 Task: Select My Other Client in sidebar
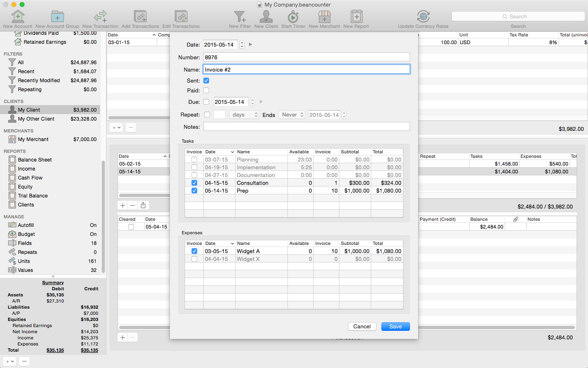pos(50,119)
